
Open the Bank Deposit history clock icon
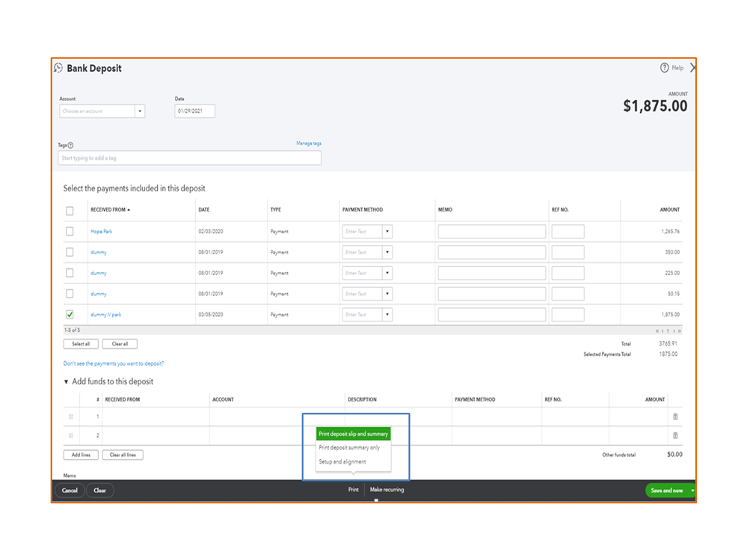58,68
